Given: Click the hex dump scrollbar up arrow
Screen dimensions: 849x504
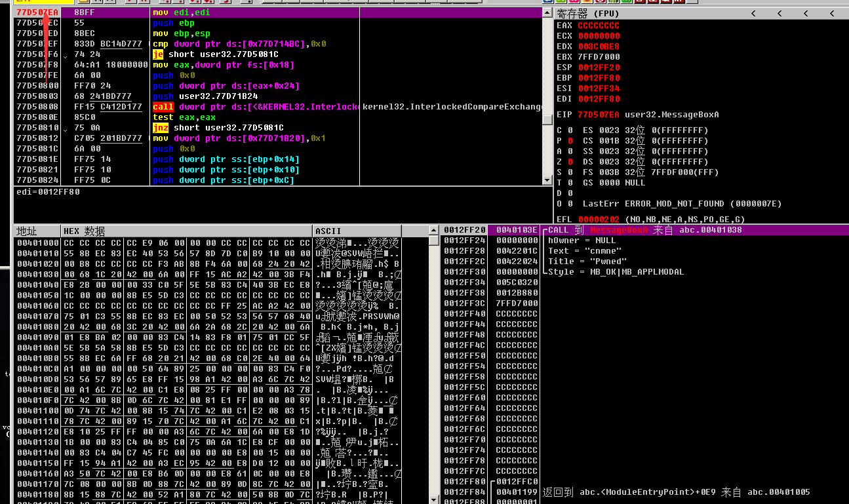Looking at the screenshot, I should 433,230.
